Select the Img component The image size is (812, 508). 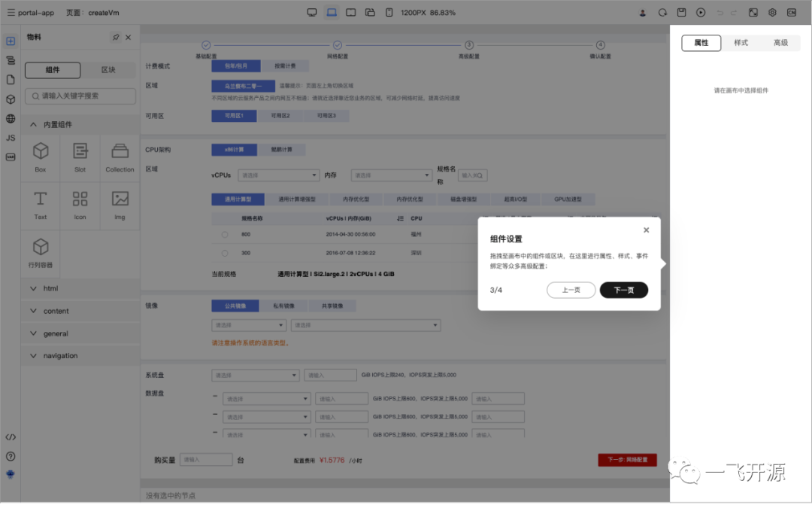(120, 205)
